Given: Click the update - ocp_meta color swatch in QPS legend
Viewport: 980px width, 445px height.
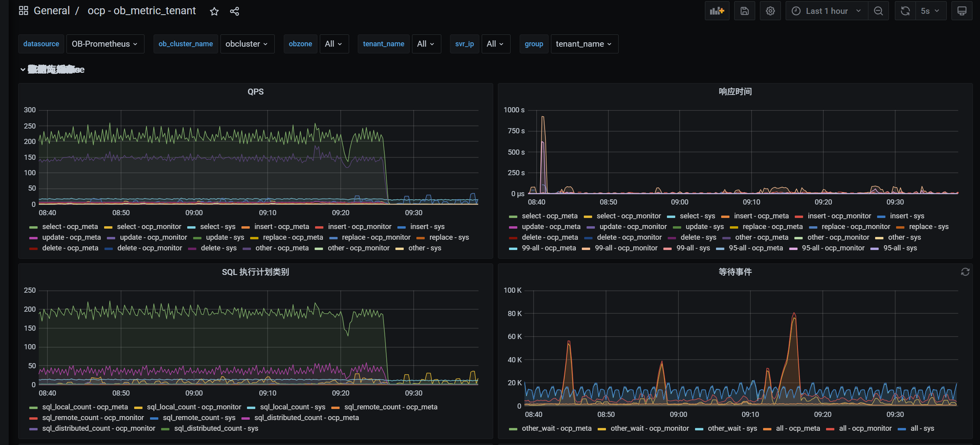Looking at the screenshot, I should coord(34,238).
